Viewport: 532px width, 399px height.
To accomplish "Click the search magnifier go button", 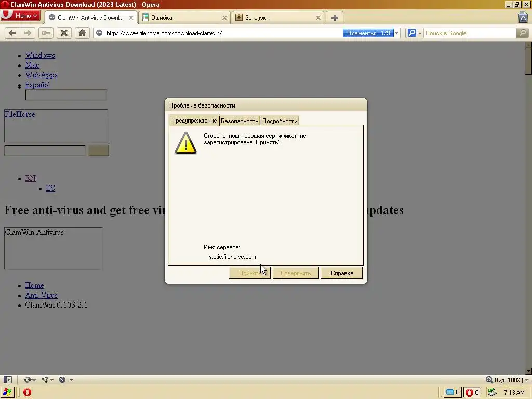I will click(x=523, y=33).
